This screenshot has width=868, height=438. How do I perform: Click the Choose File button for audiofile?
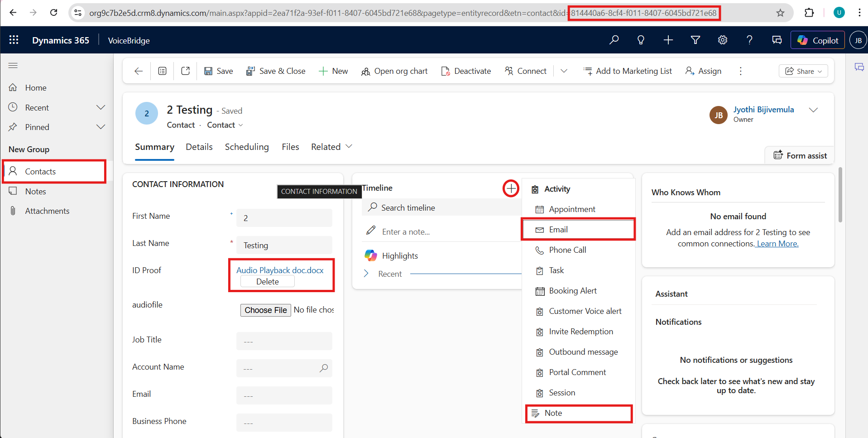coord(266,310)
